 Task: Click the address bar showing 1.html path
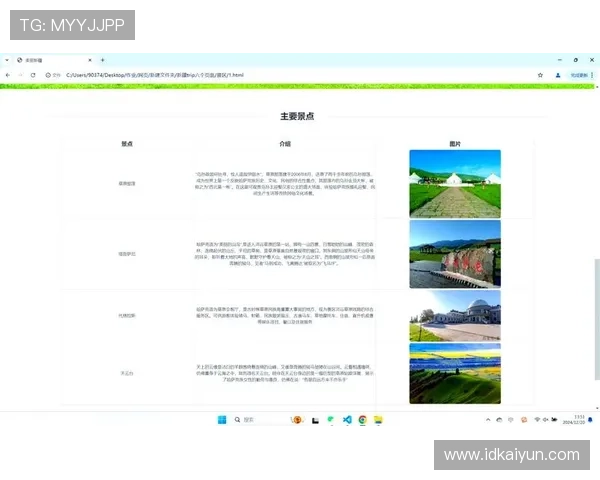click(155, 75)
